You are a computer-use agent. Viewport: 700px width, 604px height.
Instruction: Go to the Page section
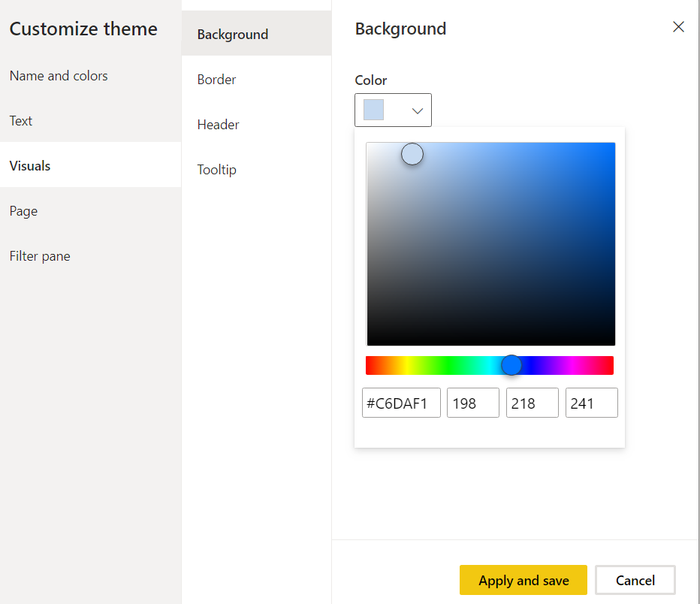click(23, 211)
